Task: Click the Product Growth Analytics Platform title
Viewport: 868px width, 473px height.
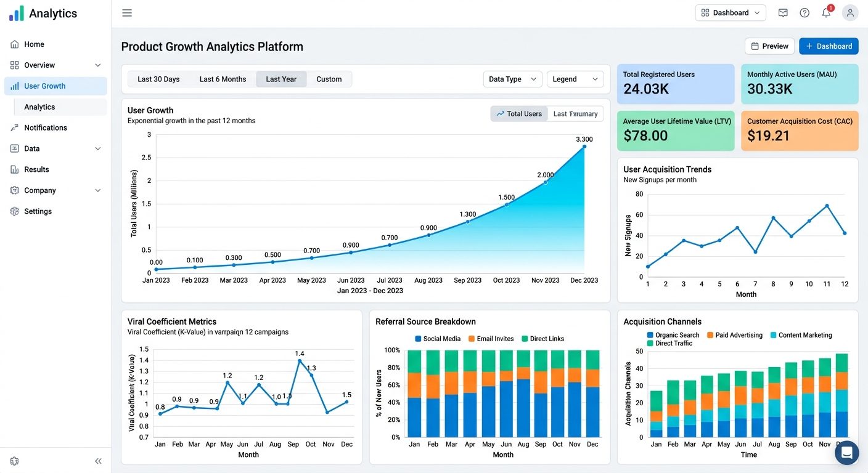Action: click(x=212, y=47)
